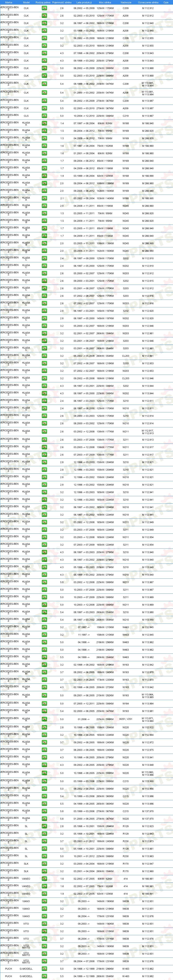
Task: Click the Lata produkcji column header
Action: 84,2
